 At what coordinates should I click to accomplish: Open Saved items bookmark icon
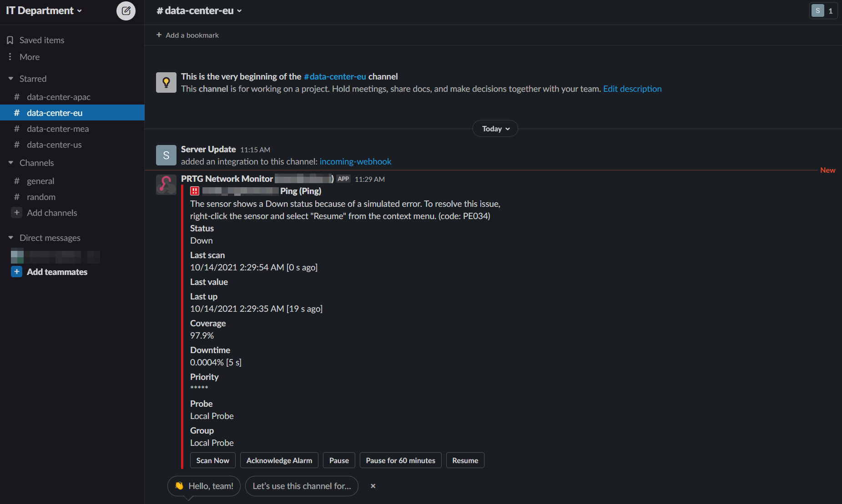(x=10, y=40)
